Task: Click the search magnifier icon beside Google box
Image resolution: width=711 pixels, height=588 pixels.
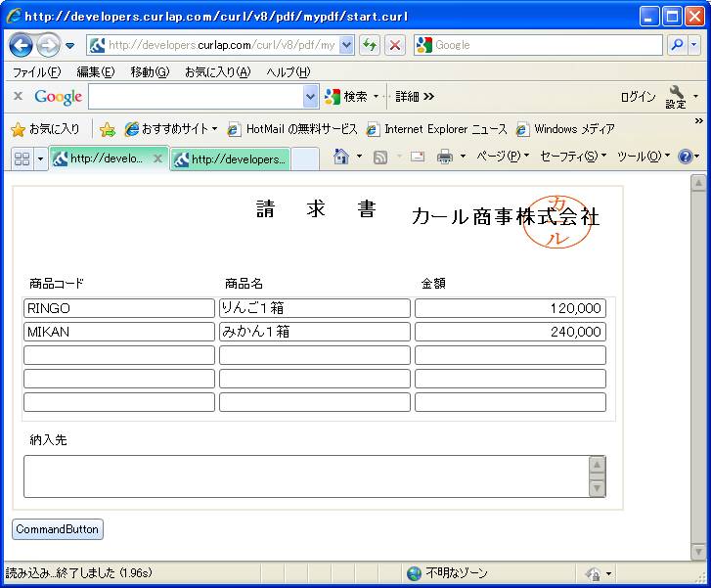Action: click(677, 45)
